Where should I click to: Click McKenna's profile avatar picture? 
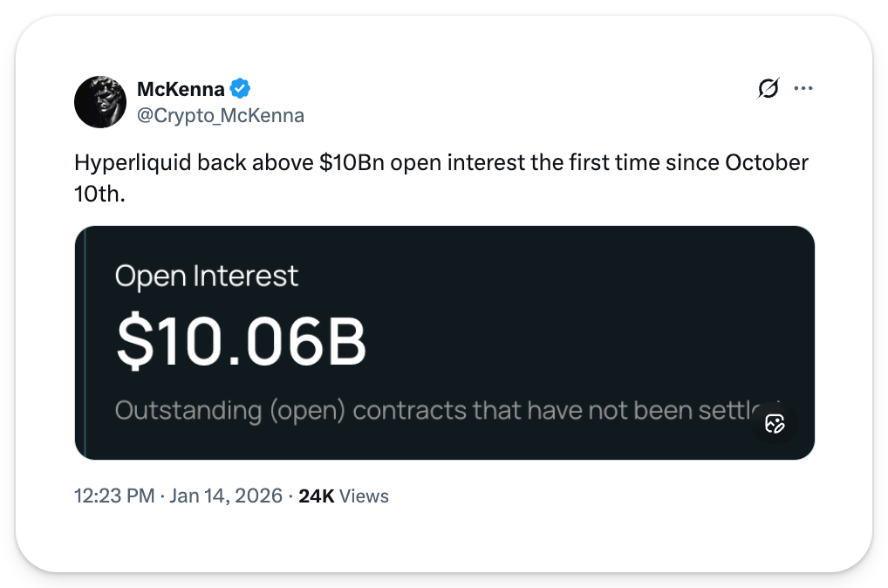(100, 102)
